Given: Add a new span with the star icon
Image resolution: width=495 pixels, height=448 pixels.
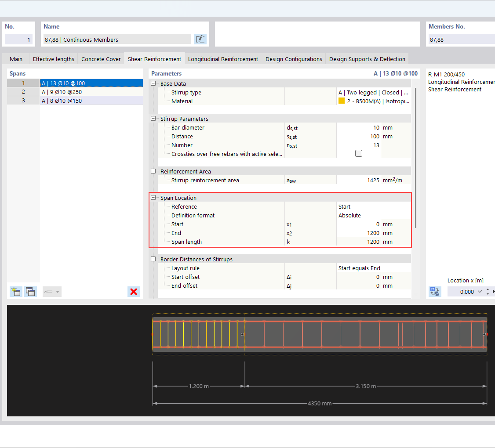Looking at the screenshot, I should coord(16,292).
